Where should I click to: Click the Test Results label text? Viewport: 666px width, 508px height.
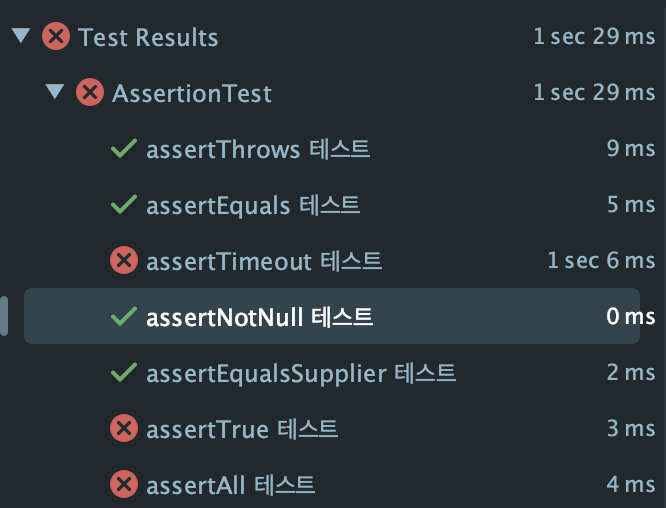click(148, 37)
